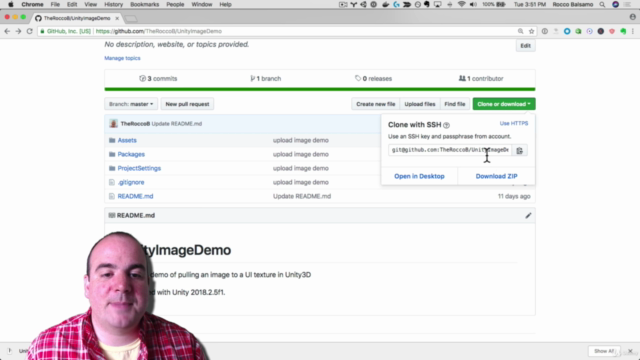Reload the GitHub page
The height and width of the screenshot is (360, 640).
[29, 31]
